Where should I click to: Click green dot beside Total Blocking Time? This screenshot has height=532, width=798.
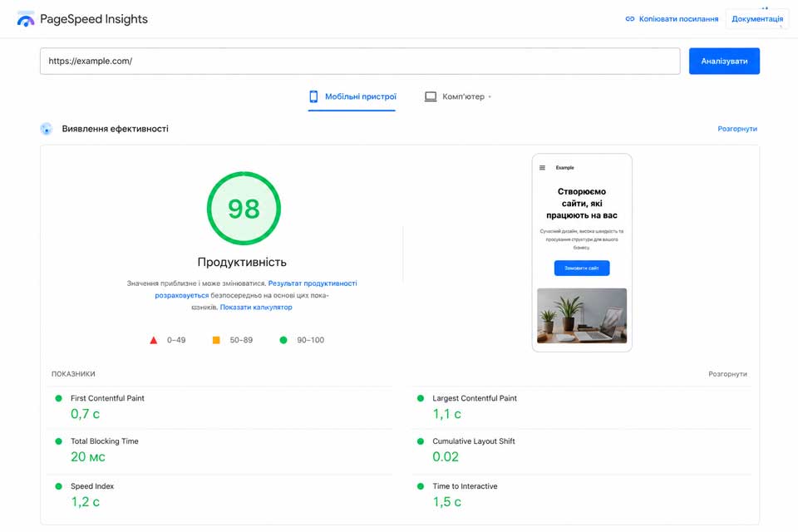pyautogui.click(x=58, y=441)
